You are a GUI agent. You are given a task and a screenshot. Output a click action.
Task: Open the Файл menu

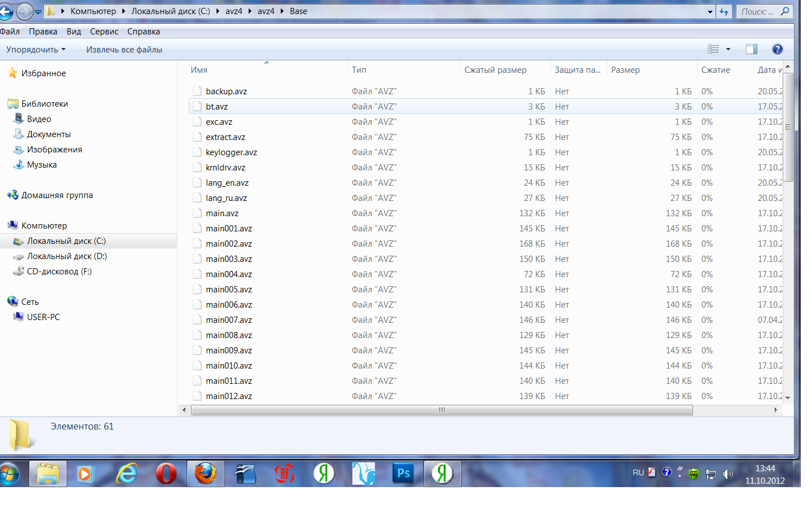tap(10, 32)
